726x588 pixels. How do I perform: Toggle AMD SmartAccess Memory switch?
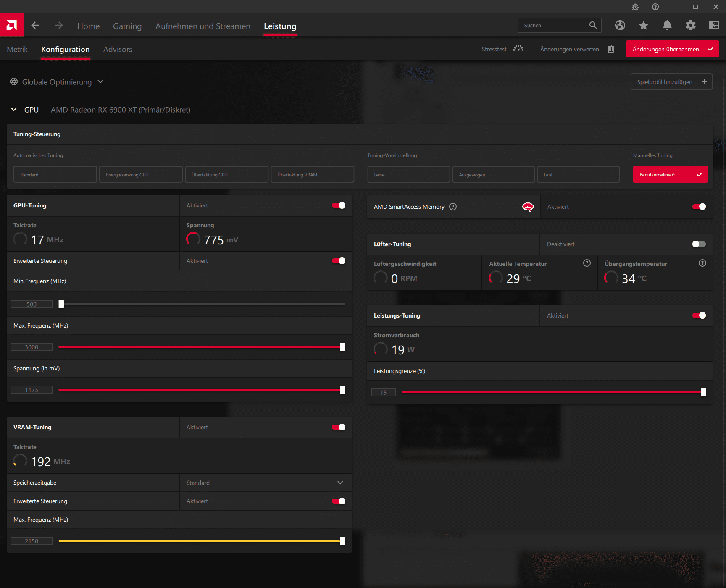click(x=699, y=207)
